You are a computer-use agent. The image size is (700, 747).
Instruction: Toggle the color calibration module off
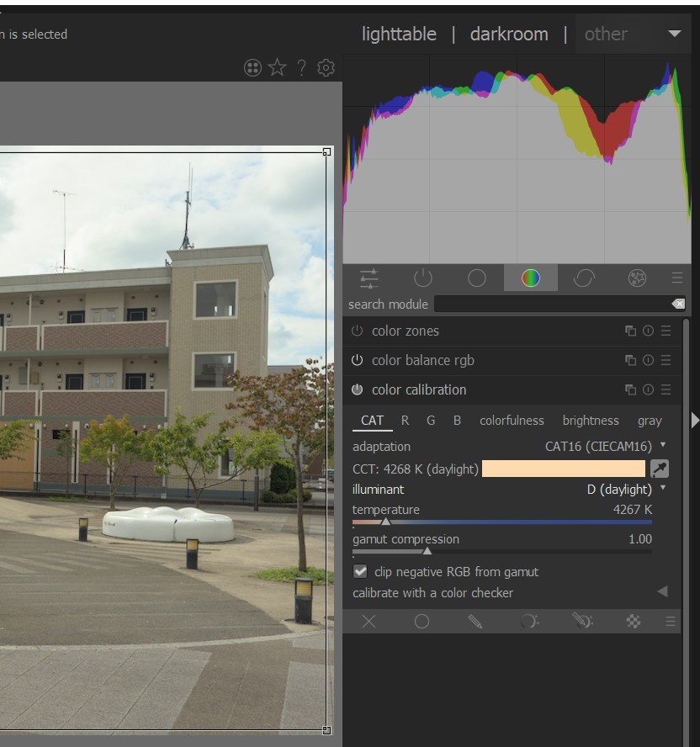pyautogui.click(x=357, y=389)
